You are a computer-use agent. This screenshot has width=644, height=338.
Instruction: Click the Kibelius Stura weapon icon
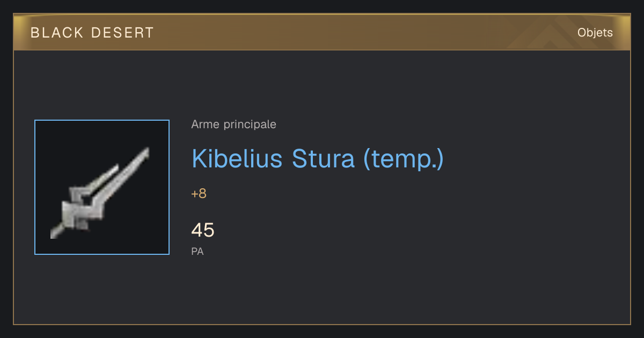(100, 192)
